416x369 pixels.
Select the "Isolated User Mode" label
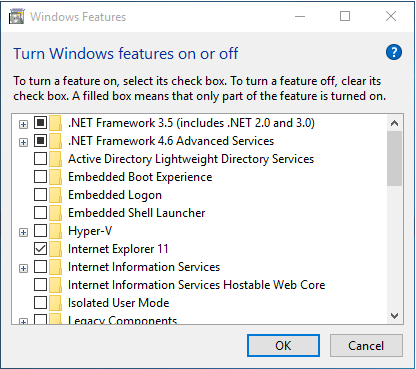click(119, 303)
